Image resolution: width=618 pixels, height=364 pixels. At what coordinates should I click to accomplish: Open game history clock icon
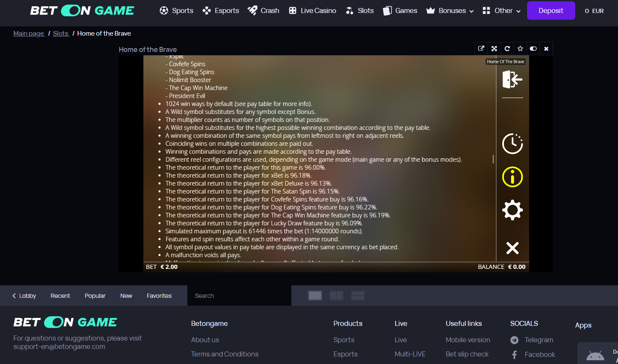tap(512, 144)
